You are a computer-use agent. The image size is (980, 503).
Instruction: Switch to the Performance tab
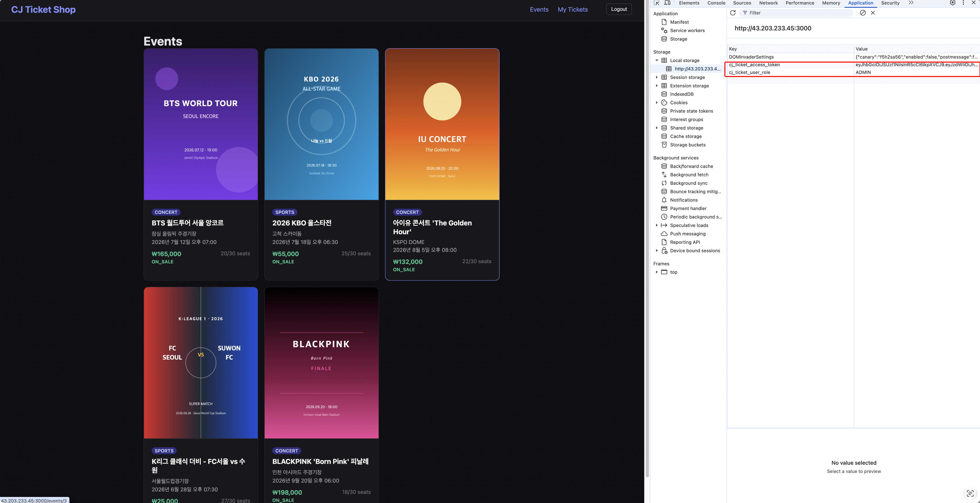point(800,3)
